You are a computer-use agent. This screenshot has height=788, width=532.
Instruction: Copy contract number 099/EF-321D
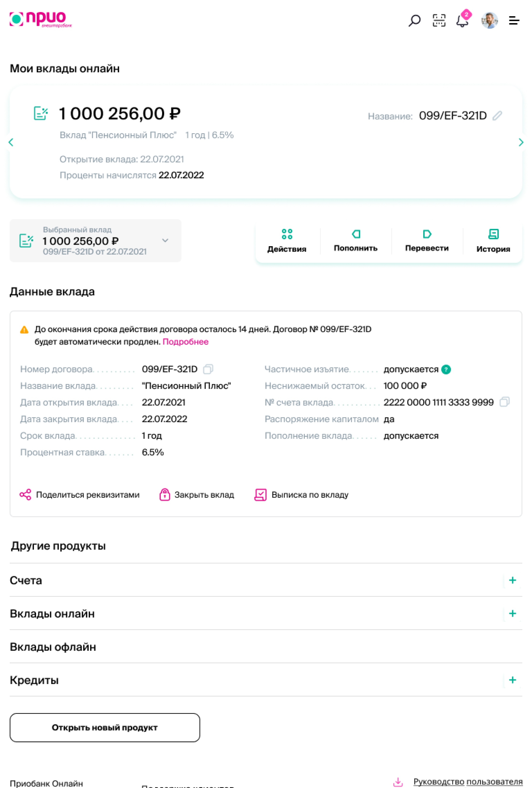[x=208, y=369]
